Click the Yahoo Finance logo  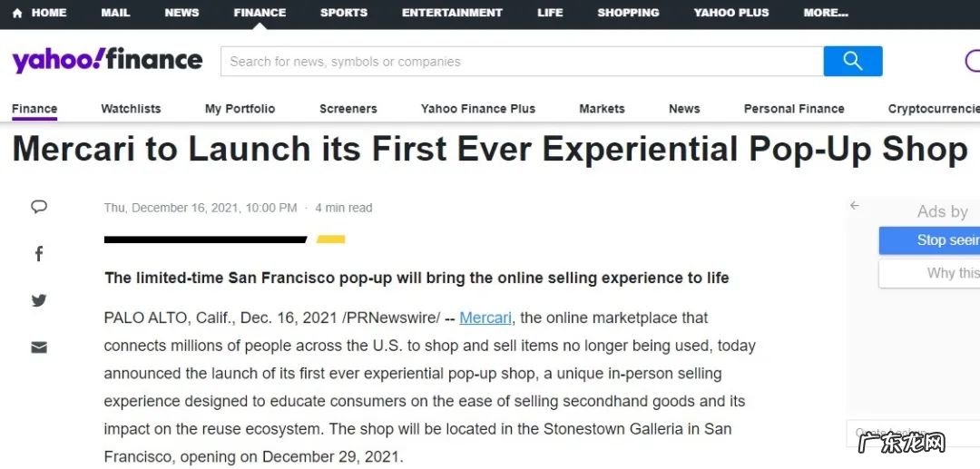point(107,61)
